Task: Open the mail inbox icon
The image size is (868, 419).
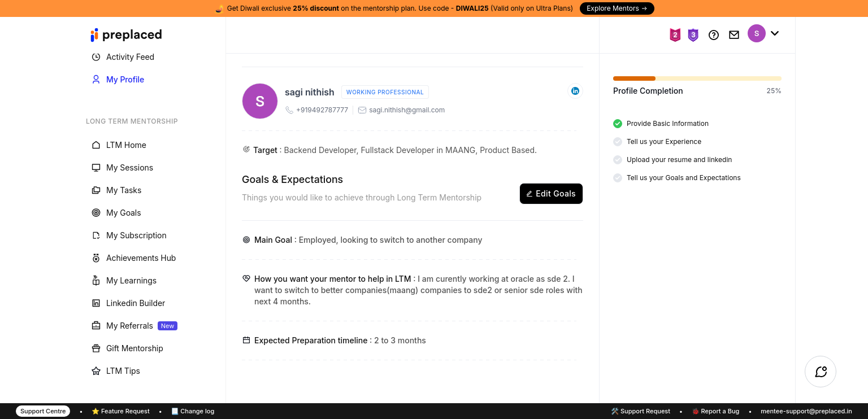Action: tap(734, 35)
